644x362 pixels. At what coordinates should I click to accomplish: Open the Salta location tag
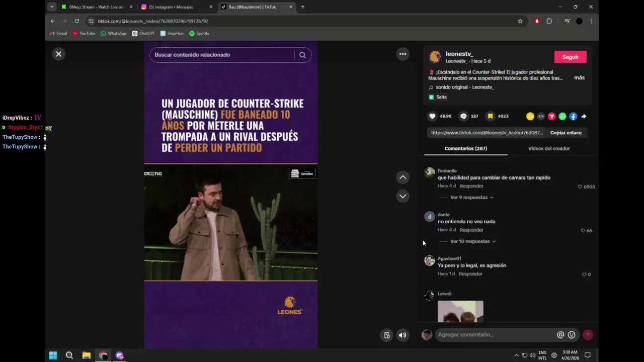[438, 97]
